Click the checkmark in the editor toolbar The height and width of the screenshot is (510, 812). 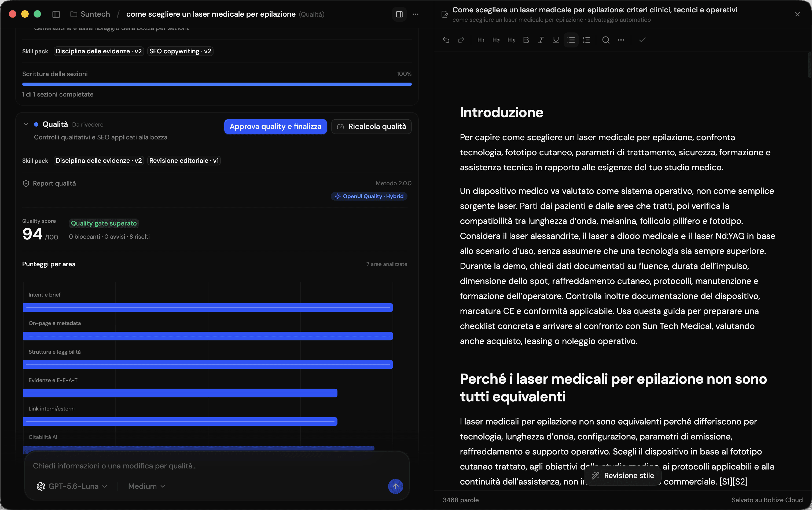(x=642, y=40)
